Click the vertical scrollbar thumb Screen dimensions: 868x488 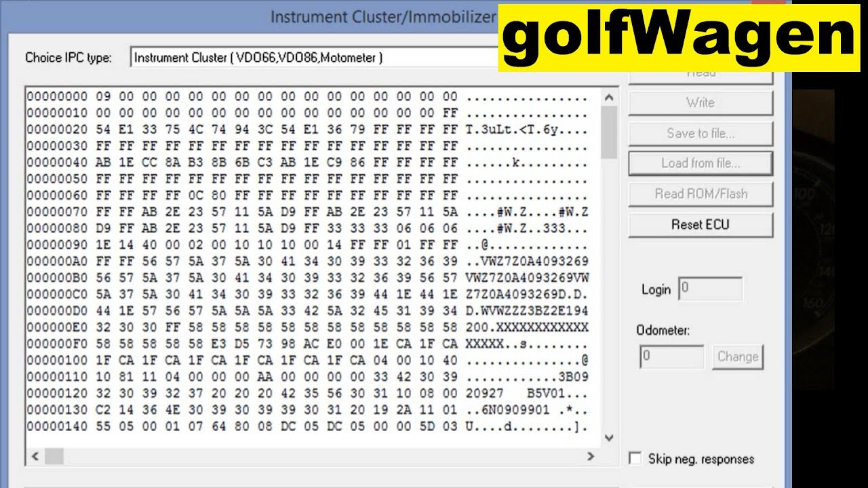point(609,132)
